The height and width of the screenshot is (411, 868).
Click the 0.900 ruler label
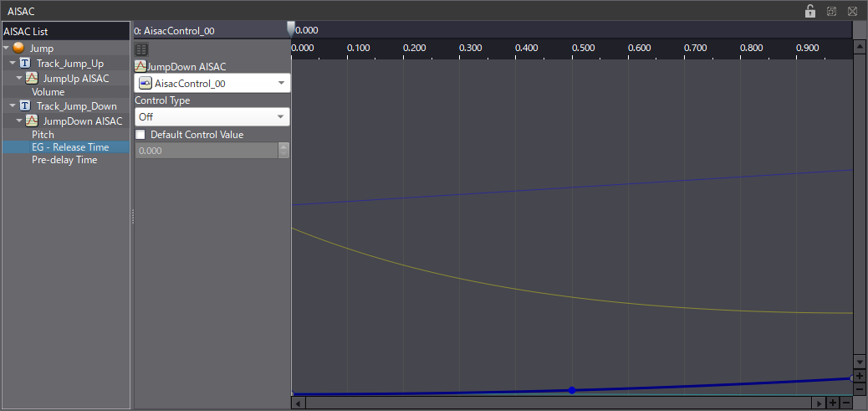808,49
